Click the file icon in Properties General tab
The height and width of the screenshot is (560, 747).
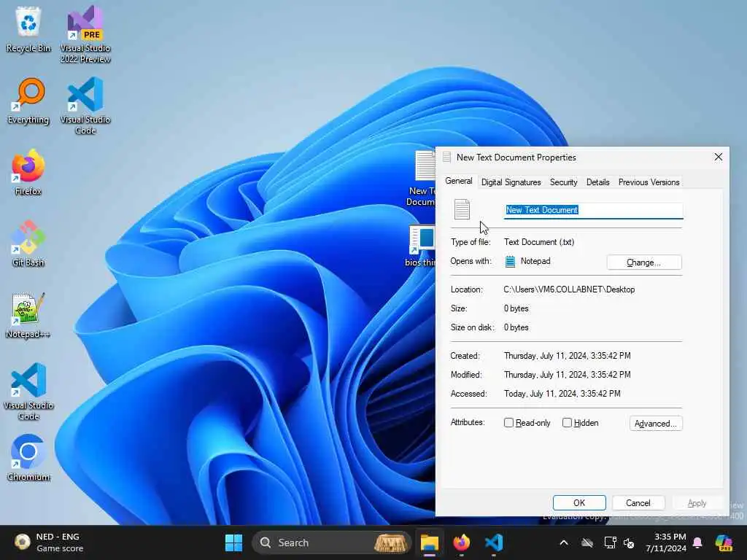462,209
